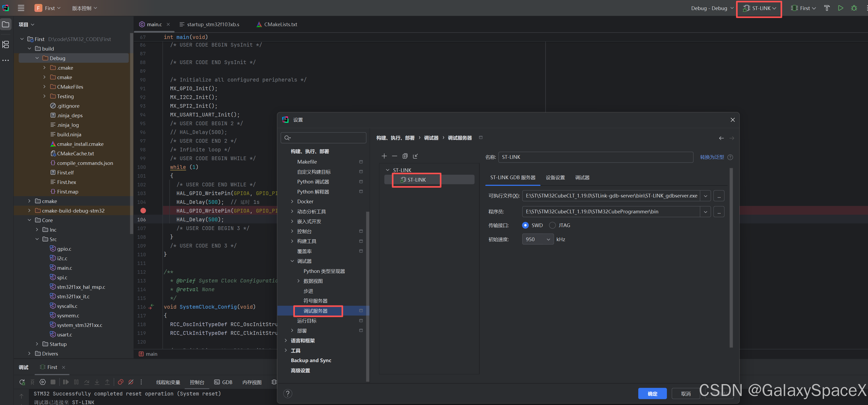Image resolution: width=868 pixels, height=405 pixels.
Task: Open the View Breakpoints icon
Action: click(x=120, y=382)
